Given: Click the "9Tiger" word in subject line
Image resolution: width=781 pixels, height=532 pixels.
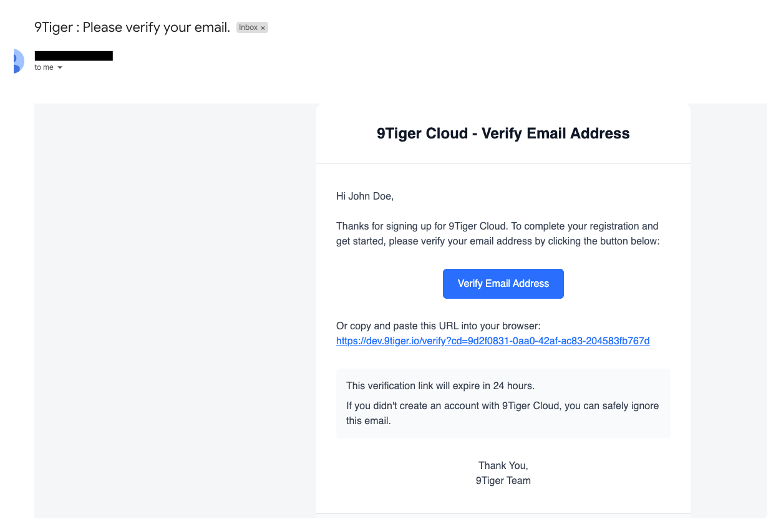Looking at the screenshot, I should [54, 27].
